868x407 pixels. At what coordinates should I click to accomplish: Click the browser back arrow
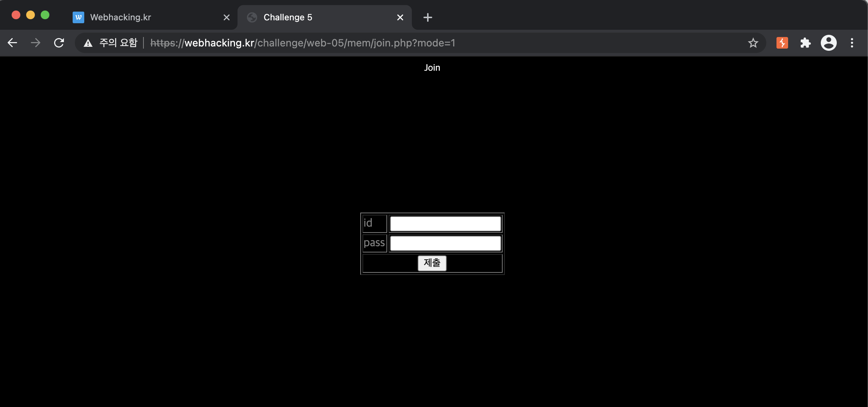click(12, 43)
